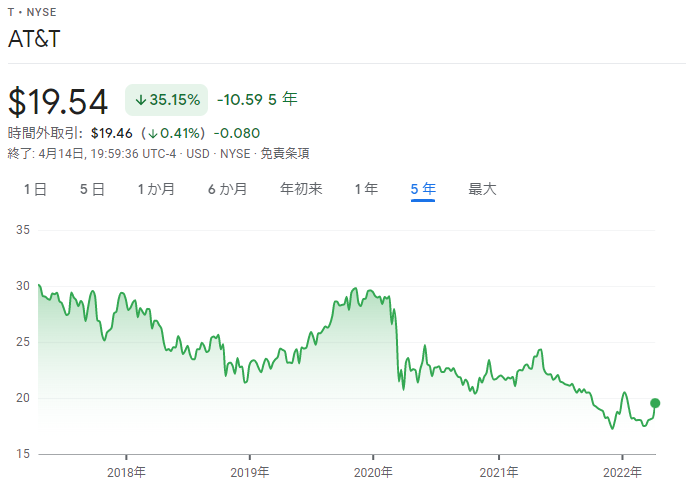The height and width of the screenshot is (490, 686).
Task: Click the $19.54 current price
Action: click(x=58, y=102)
